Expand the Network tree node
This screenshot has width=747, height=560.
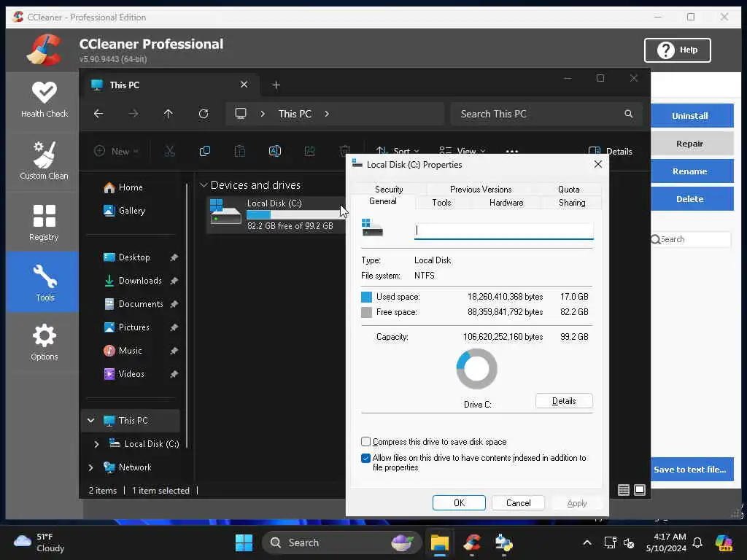(x=90, y=467)
